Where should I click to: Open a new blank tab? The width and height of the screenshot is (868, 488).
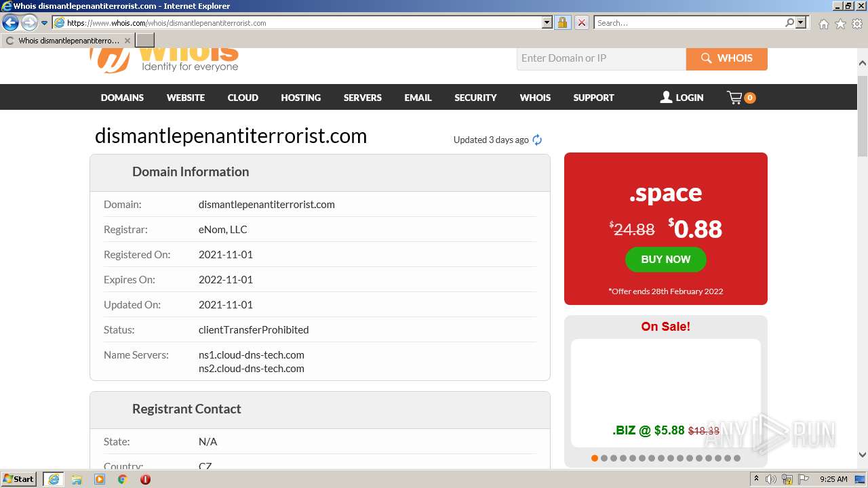(145, 41)
